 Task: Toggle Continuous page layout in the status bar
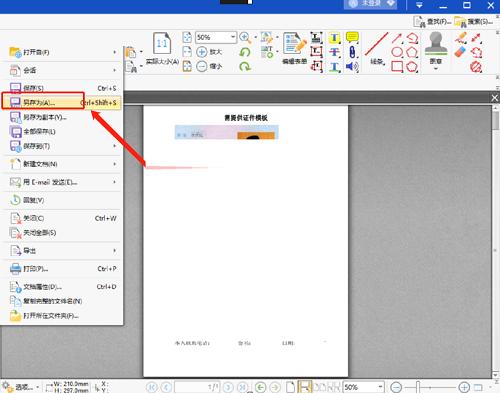[x=305, y=387]
